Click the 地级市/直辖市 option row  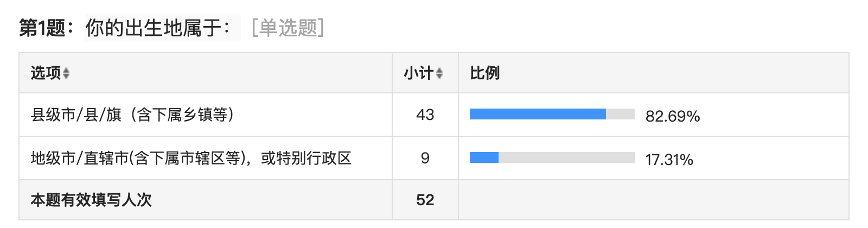[x=434, y=158]
